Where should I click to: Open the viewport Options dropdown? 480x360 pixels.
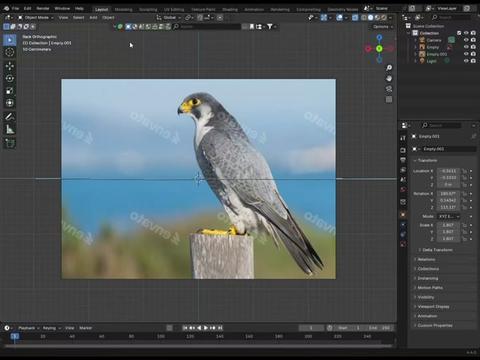click(382, 27)
